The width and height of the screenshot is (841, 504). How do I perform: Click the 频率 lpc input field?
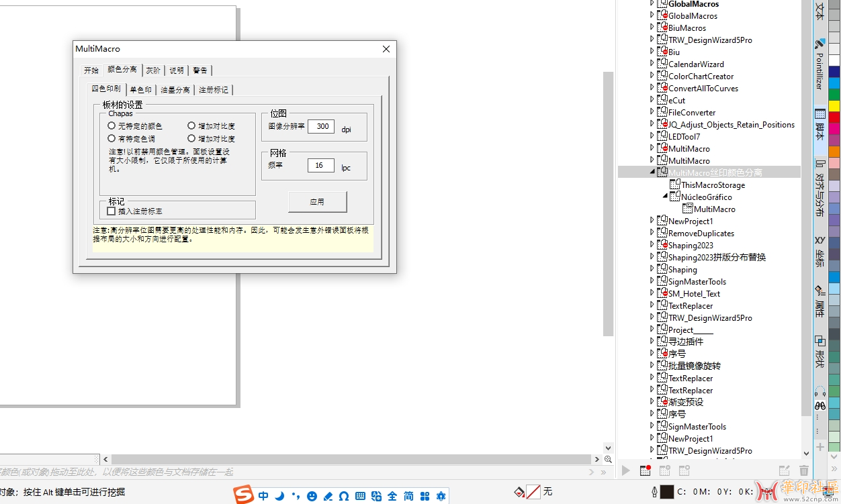[x=321, y=165]
